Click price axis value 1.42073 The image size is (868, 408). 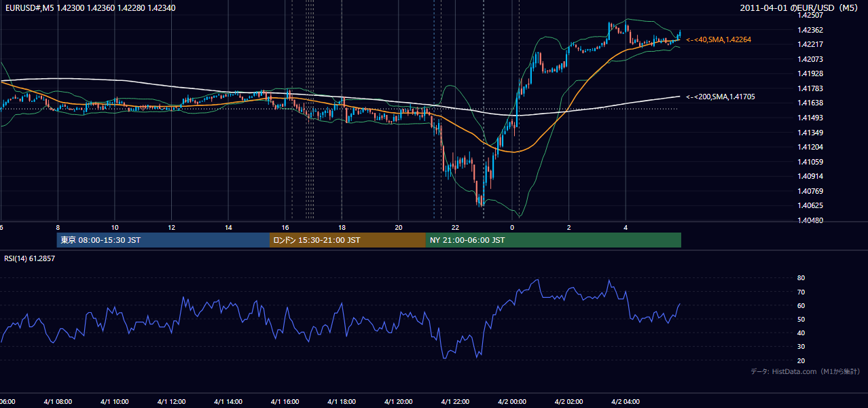tap(810, 59)
